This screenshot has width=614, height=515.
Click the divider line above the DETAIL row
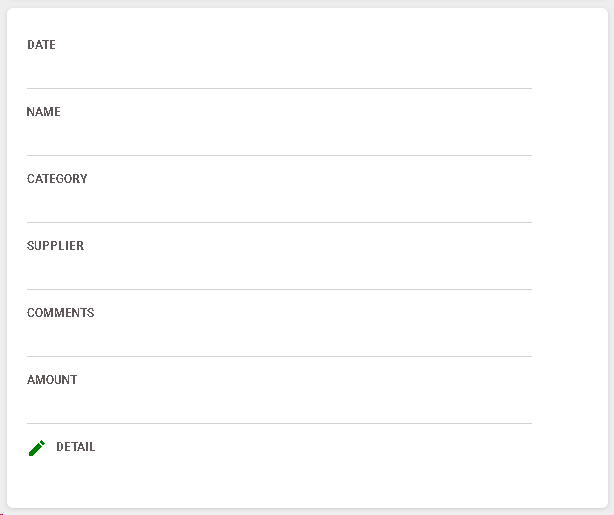pyautogui.click(x=279, y=423)
